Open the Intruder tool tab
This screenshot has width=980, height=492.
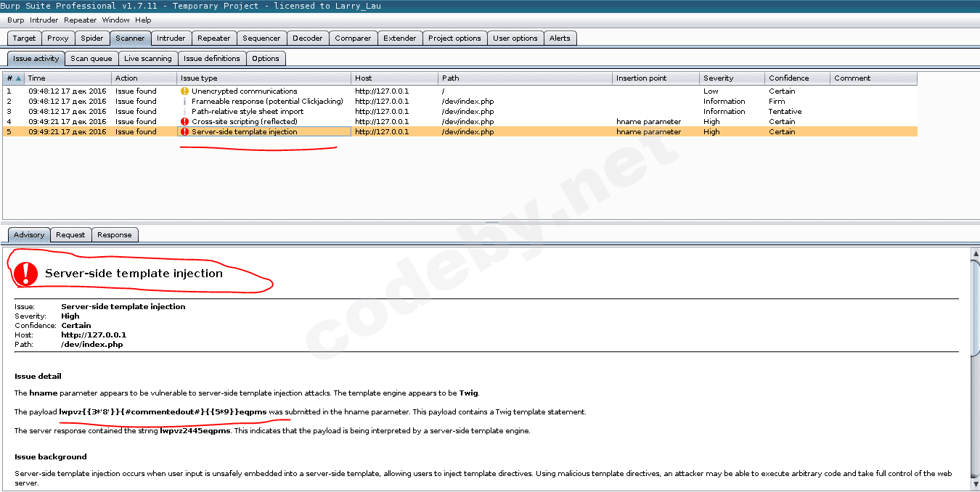[171, 38]
